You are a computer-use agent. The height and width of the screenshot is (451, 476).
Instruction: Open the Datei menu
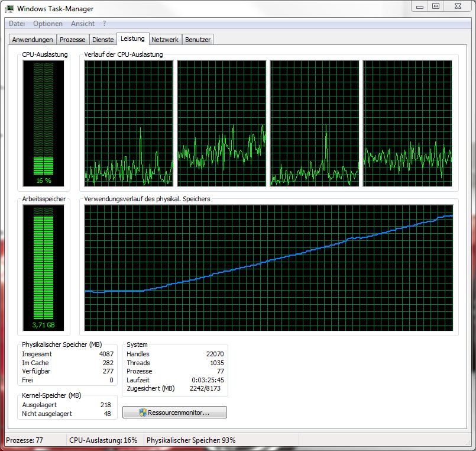coord(17,24)
